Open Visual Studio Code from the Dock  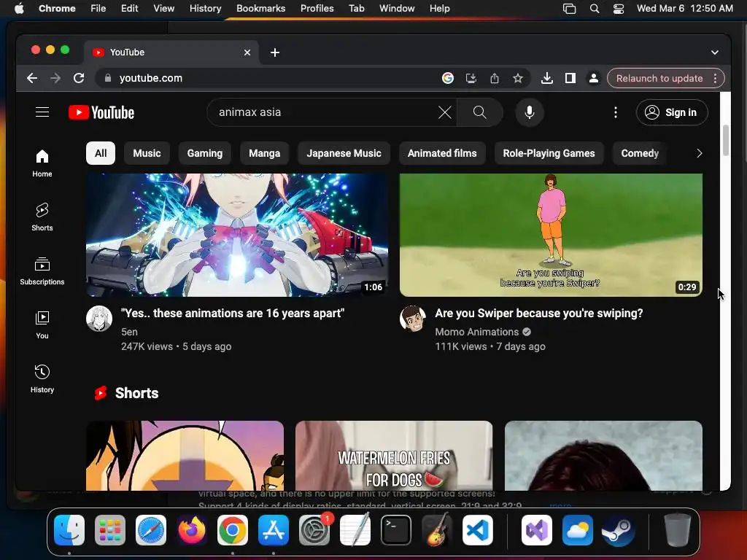477,530
